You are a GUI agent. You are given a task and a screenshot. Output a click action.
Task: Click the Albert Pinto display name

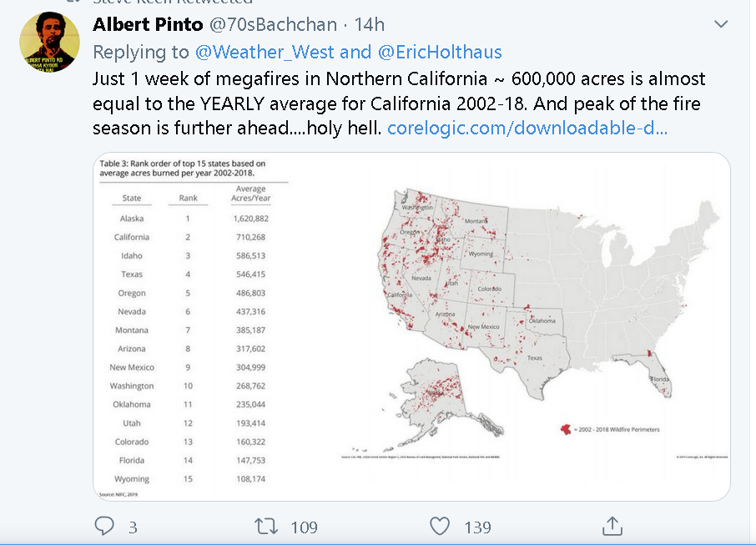pyautogui.click(x=148, y=24)
